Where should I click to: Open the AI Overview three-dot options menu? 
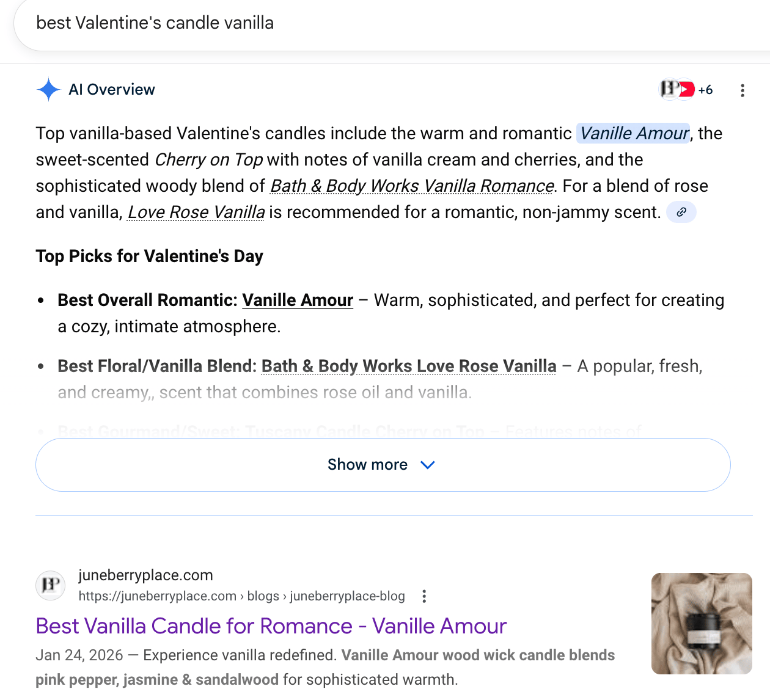[x=743, y=90]
